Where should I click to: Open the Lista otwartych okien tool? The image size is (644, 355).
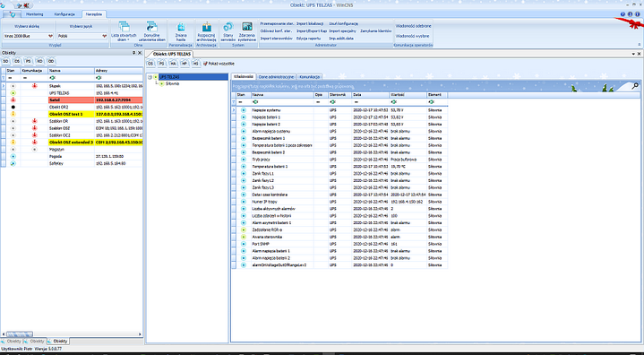(x=124, y=31)
